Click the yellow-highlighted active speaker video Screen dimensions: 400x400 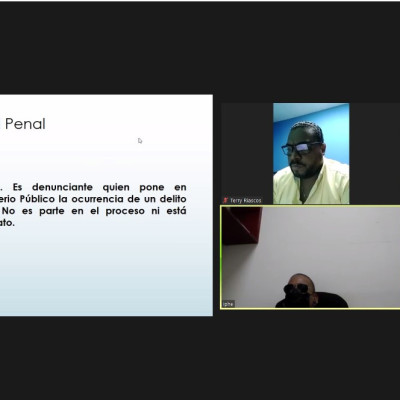[x=310, y=257]
